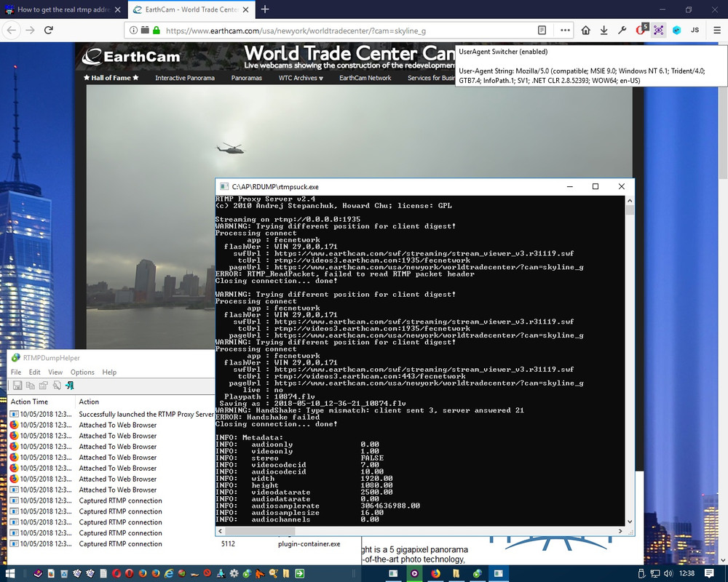
Task: Click inside the earthcam.com URL field
Action: (x=348, y=31)
